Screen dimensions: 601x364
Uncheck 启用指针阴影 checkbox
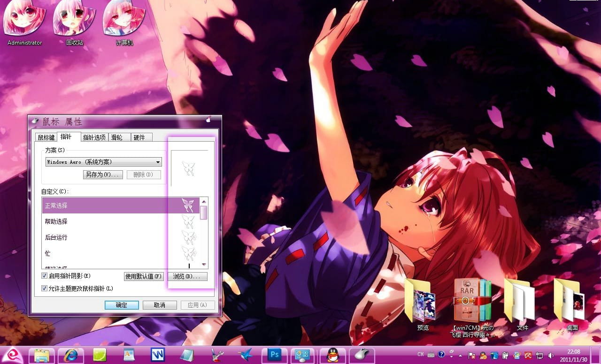tap(44, 276)
